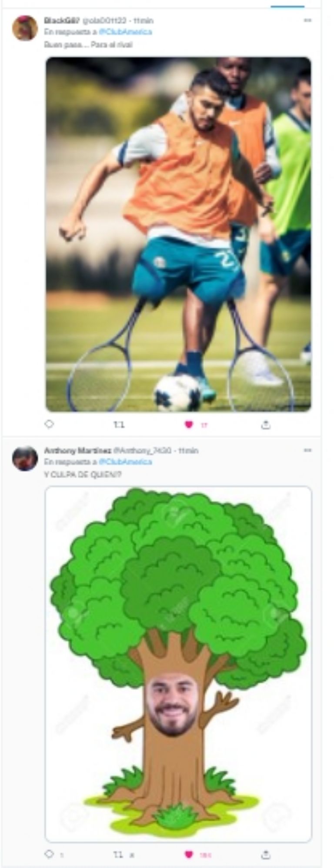Share BlackGill's tweet via share icon
Screen dimensions: 334x868
point(266,425)
